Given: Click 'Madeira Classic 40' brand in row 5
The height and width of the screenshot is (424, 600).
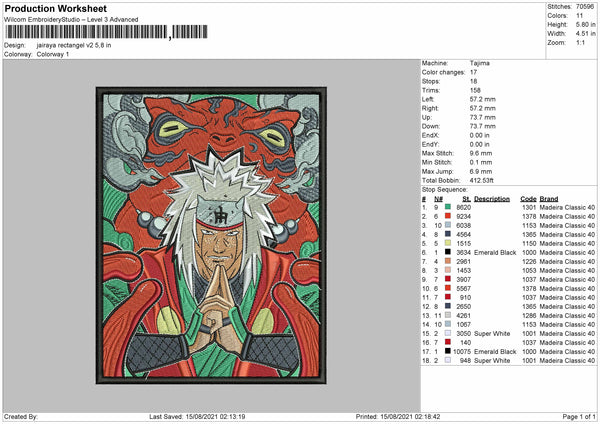Looking at the screenshot, I should click(x=567, y=243).
